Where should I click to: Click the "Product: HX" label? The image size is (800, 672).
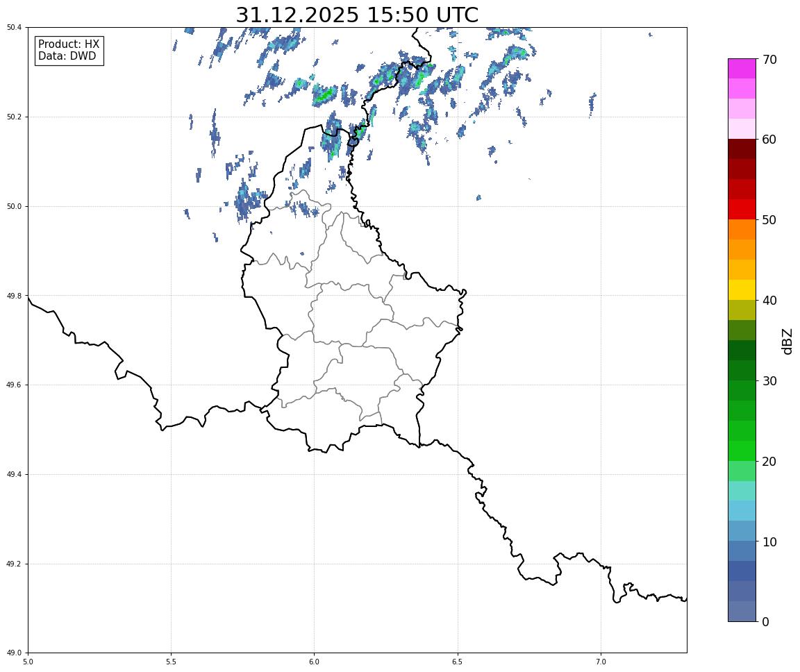69,44
